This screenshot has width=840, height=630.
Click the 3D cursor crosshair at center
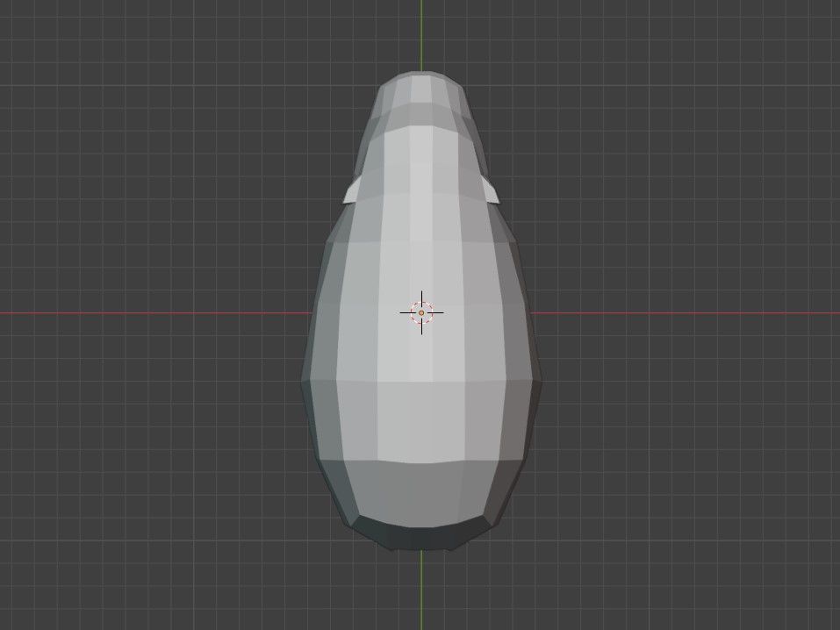(x=421, y=313)
